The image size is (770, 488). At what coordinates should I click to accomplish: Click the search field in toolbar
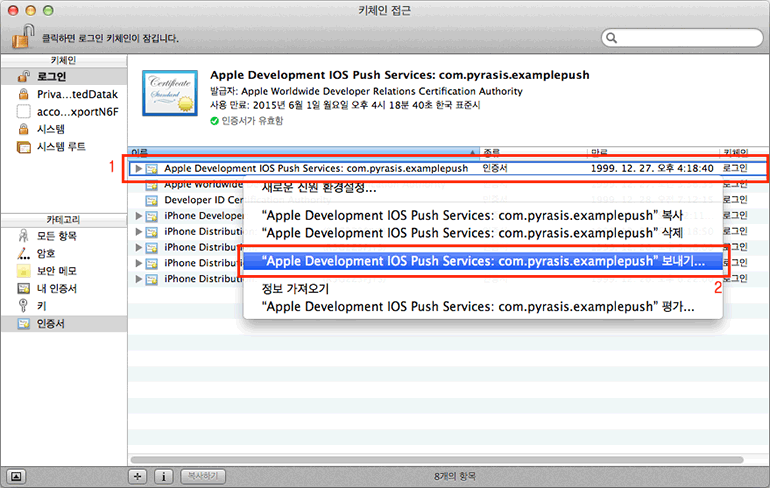click(x=680, y=37)
